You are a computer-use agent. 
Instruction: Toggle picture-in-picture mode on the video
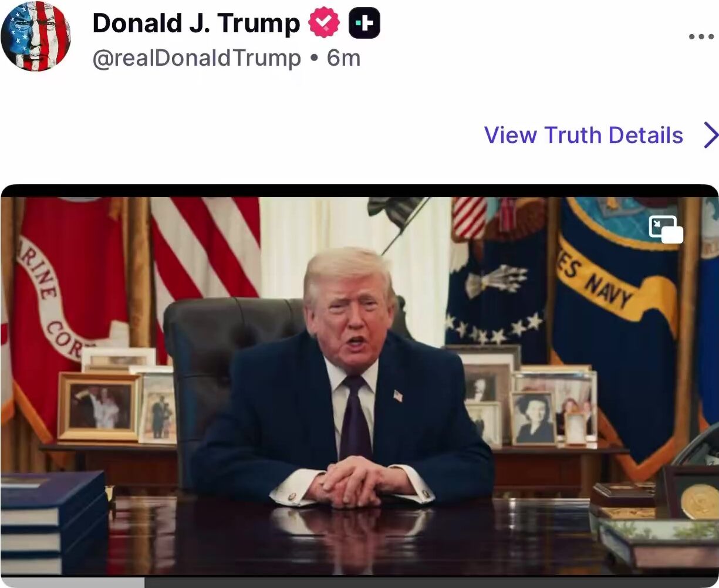pos(666,229)
